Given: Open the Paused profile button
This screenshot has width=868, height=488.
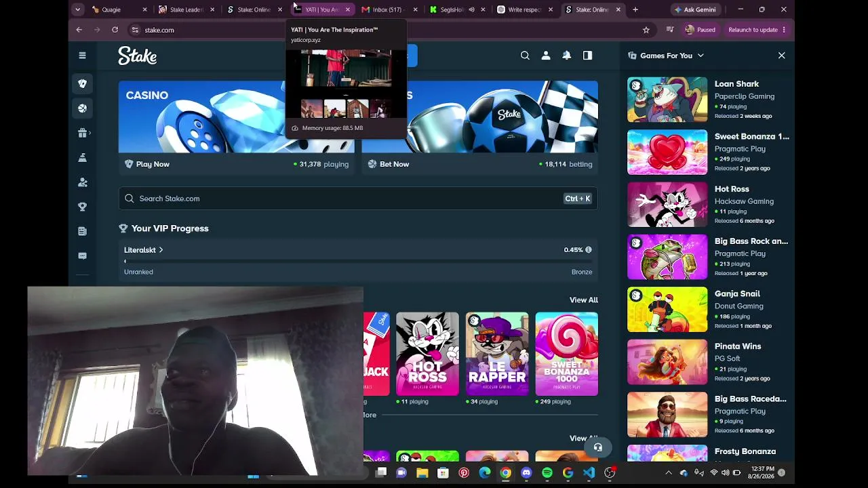Looking at the screenshot, I should (701, 30).
